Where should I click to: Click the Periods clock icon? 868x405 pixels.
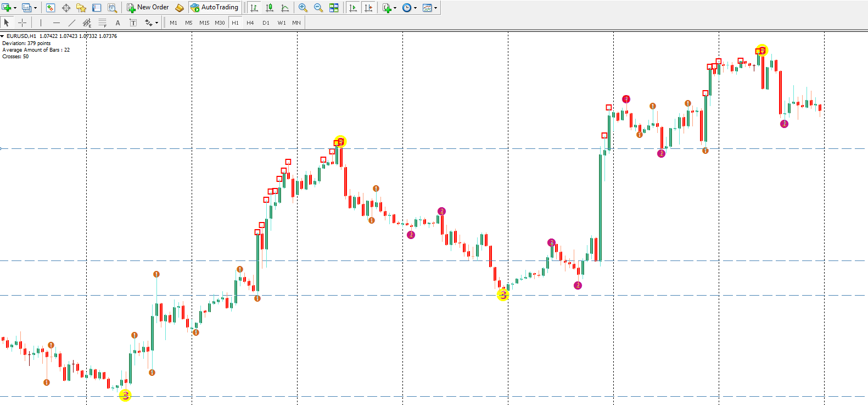[x=407, y=8]
